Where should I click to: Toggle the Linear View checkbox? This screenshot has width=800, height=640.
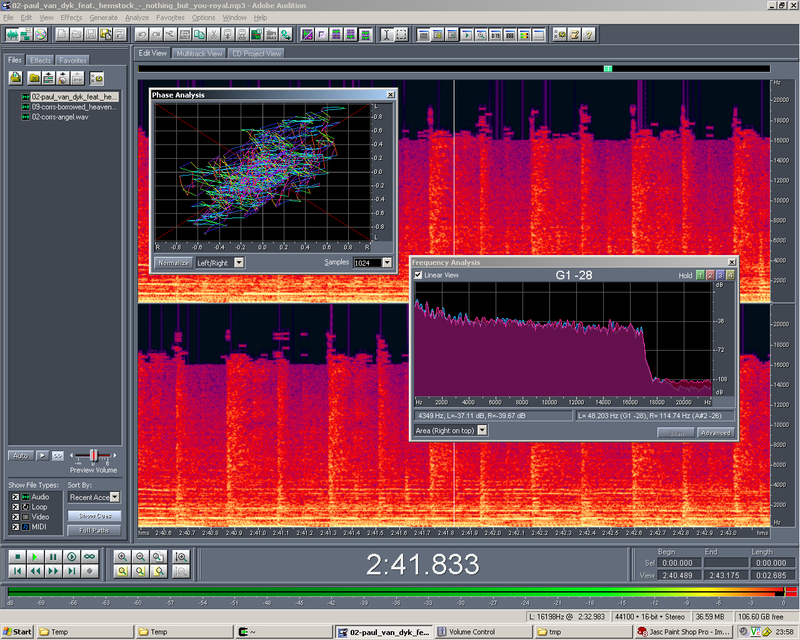pyautogui.click(x=418, y=275)
